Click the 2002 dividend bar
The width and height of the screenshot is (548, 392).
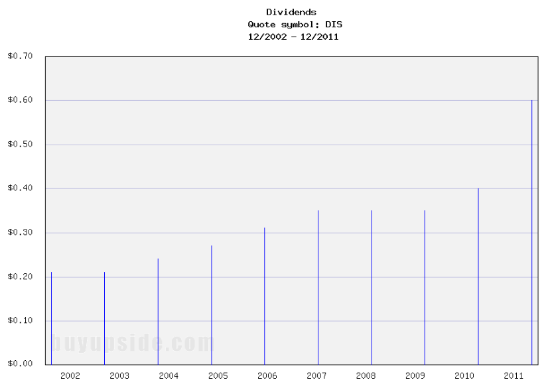(51, 318)
